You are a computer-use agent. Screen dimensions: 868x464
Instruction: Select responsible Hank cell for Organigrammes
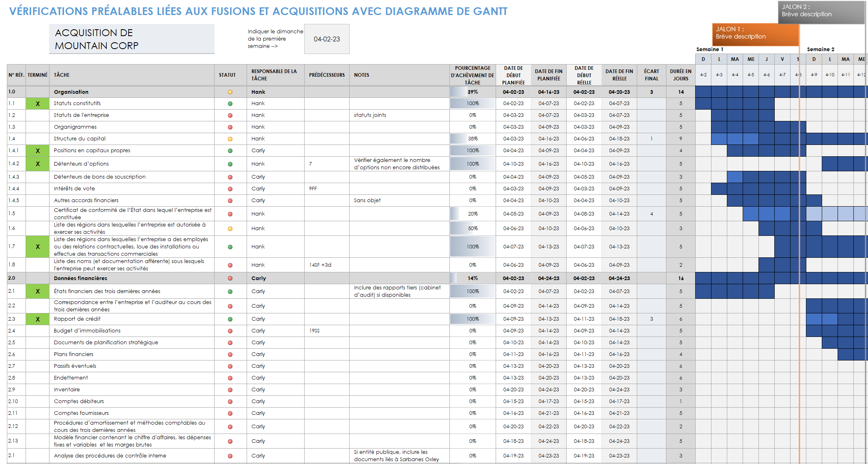click(275, 127)
